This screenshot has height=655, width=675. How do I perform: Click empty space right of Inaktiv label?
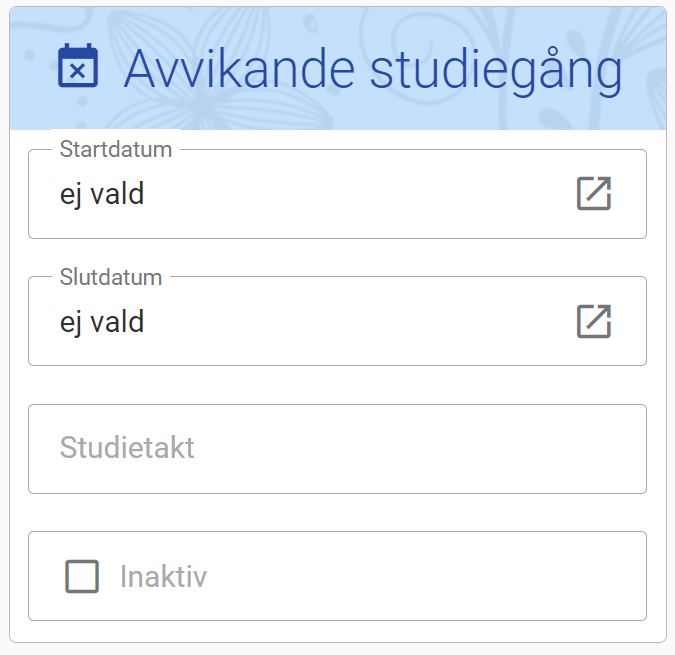pos(420,577)
